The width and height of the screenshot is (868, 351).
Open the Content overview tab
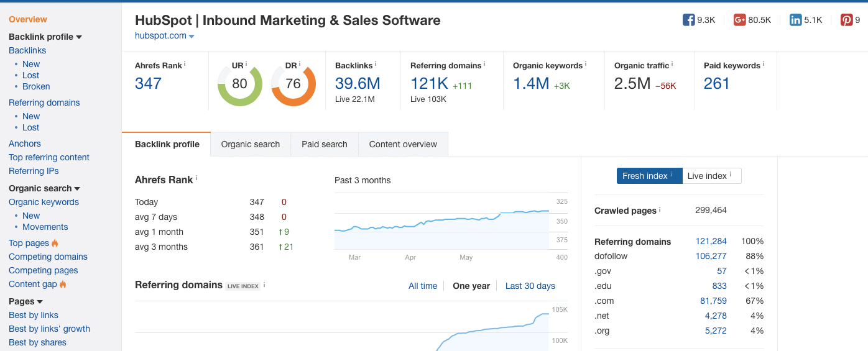point(403,144)
